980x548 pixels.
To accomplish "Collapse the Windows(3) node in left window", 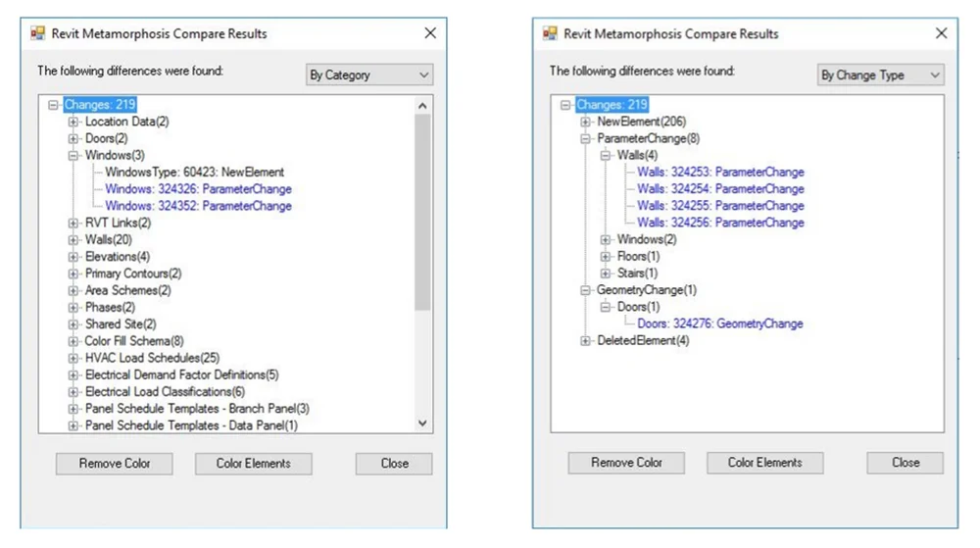I will point(73,156).
